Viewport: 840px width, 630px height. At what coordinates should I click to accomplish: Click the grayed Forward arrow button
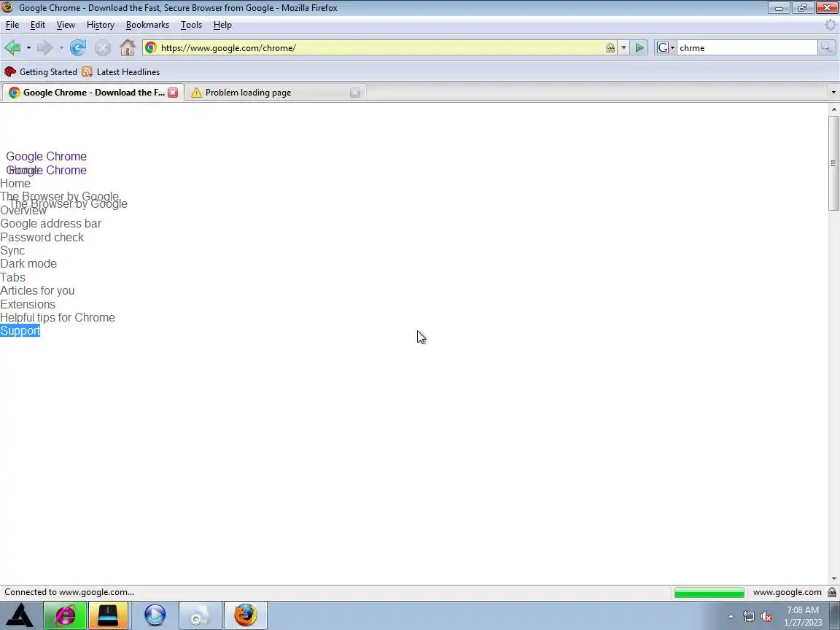pos(45,47)
